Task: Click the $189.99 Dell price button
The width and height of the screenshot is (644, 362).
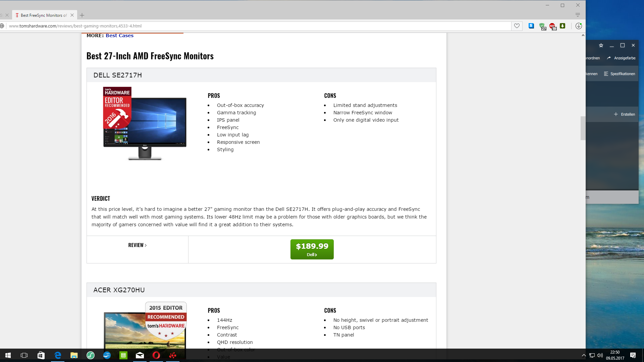Action: 312,249
